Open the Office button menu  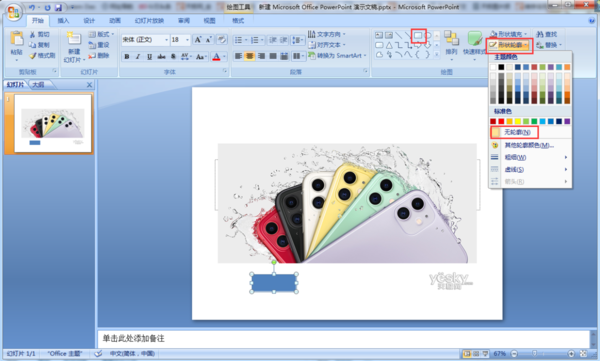coord(13,12)
